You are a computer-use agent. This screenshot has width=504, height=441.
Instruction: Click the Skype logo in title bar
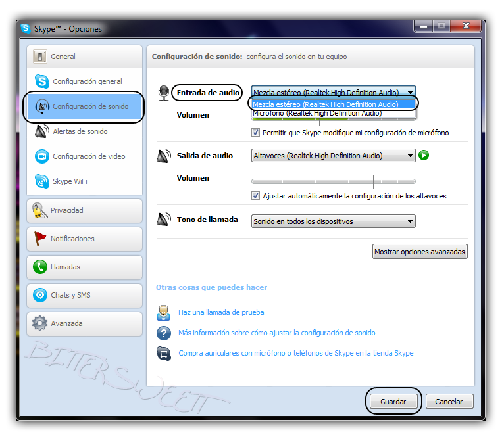tap(26, 28)
